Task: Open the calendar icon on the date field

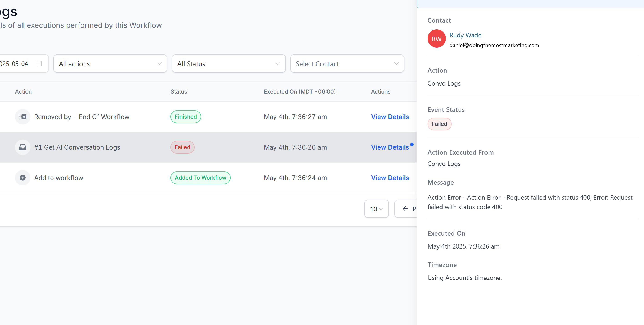Action: 39,63
